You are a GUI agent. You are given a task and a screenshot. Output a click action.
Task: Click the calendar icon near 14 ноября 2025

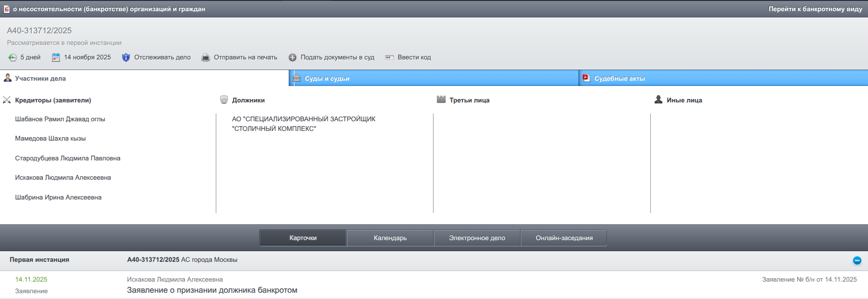56,57
